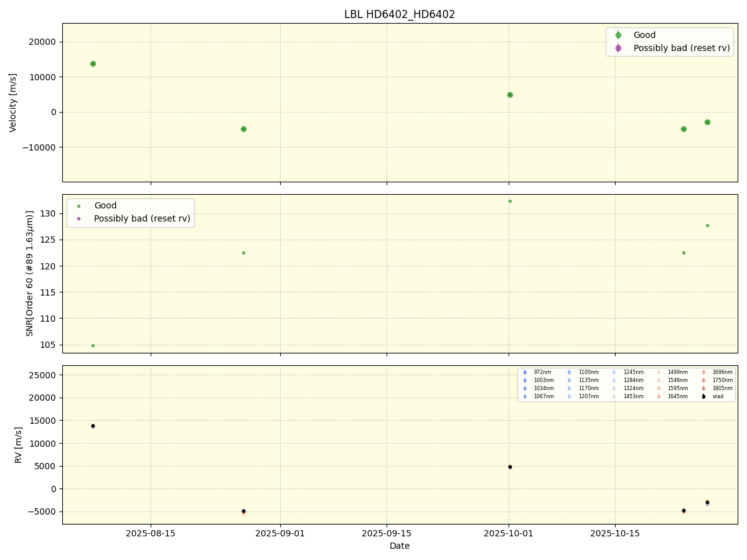Click the highest SNR point near 132
The height and width of the screenshot is (560, 747).
[x=510, y=201]
